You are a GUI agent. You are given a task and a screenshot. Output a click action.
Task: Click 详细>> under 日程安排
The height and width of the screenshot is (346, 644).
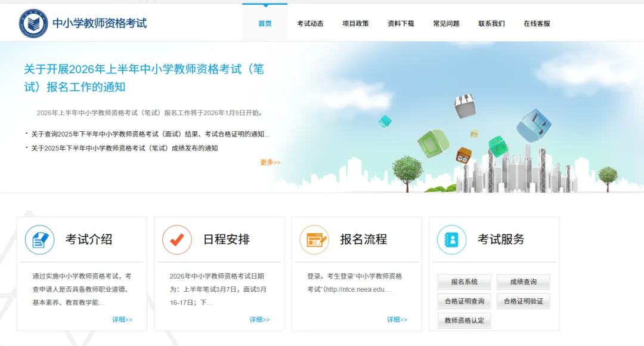pyautogui.click(x=259, y=319)
